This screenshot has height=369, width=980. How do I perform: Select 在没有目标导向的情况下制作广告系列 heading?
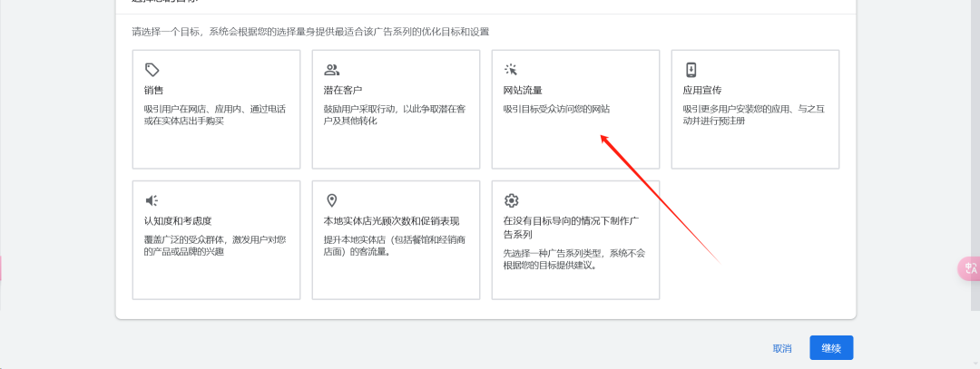coord(570,228)
